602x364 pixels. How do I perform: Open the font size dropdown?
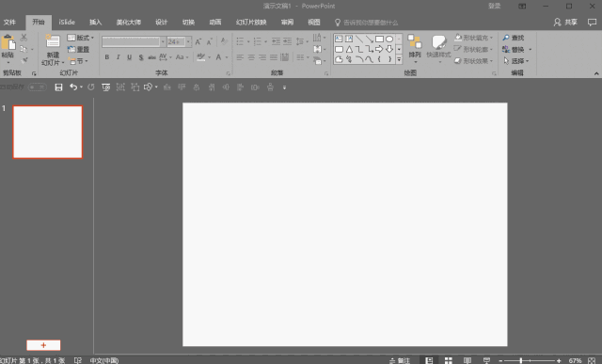click(188, 41)
